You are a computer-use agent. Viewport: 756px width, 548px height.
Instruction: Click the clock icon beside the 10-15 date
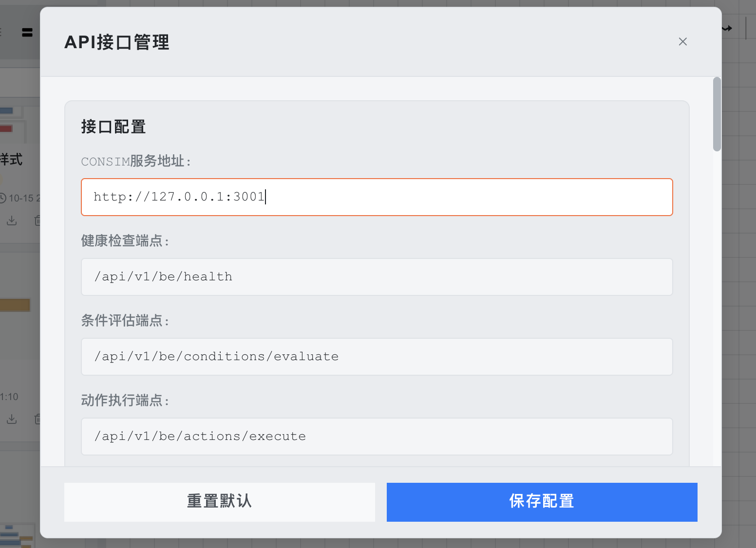[x=4, y=198]
